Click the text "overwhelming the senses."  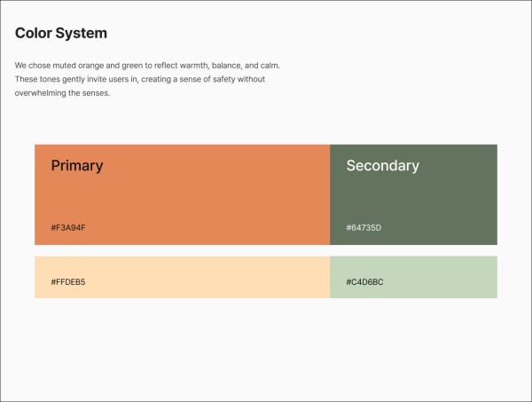tap(62, 93)
